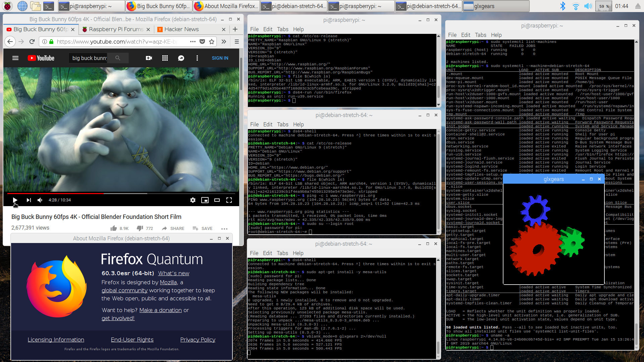The image size is (644, 362).
Task: Open Firefox page actions three-dot menu
Action: 193,42
